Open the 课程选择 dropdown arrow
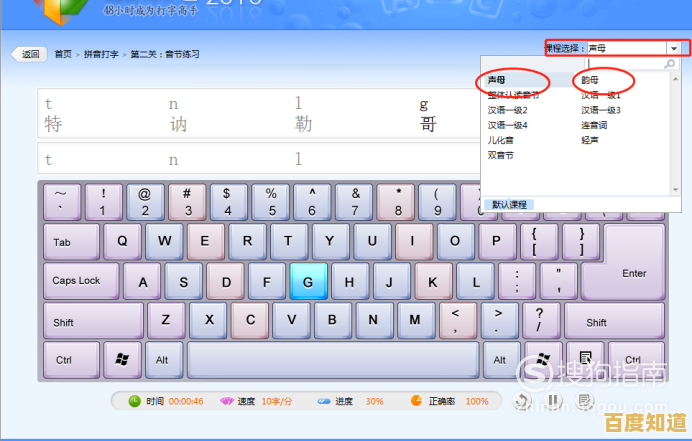692x441 pixels. click(x=676, y=48)
